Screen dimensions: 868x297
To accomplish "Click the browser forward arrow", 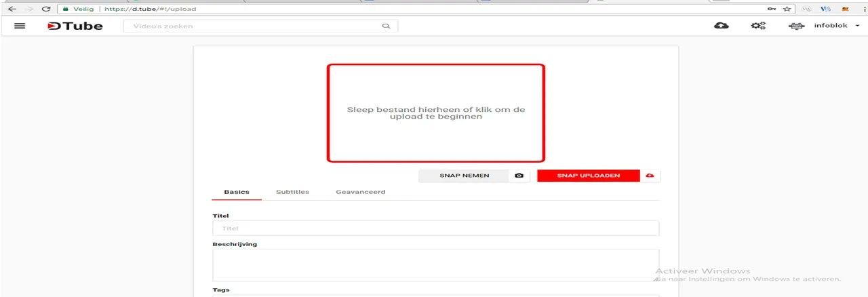I will coord(28,9).
